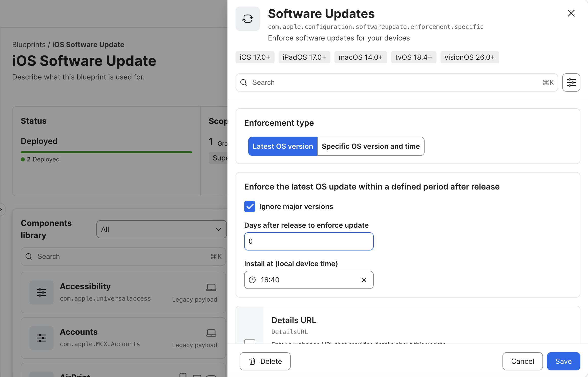Screen dimensions: 588x377
Task: Click com.apple.universalaccess identifier text
Action: click(105, 299)
